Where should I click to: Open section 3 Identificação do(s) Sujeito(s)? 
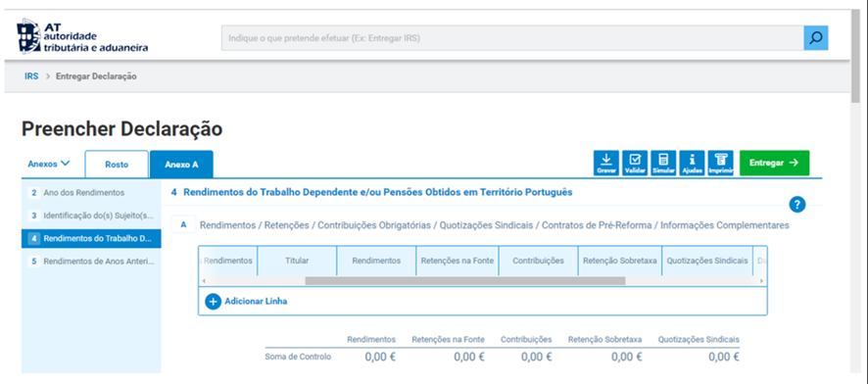tap(91, 216)
